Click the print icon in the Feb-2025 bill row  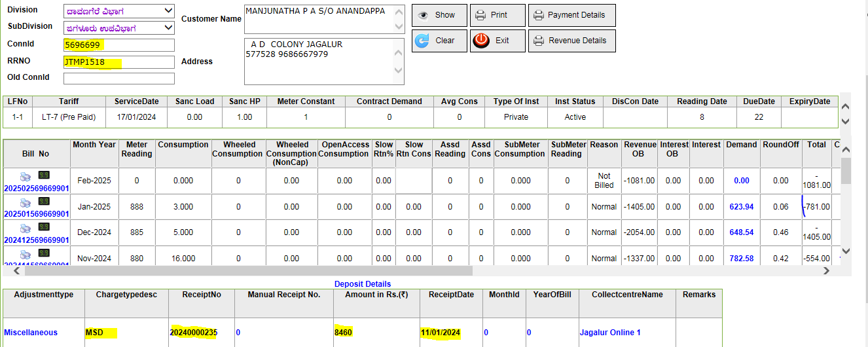(25, 176)
